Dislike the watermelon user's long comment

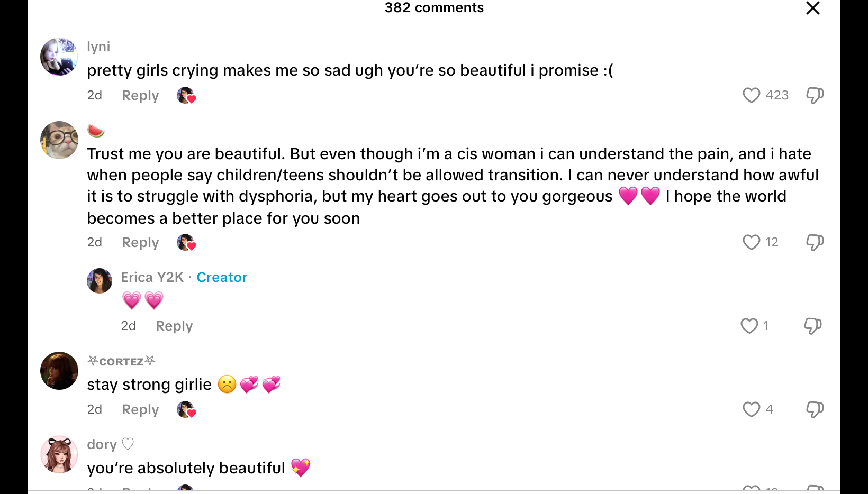click(x=815, y=242)
